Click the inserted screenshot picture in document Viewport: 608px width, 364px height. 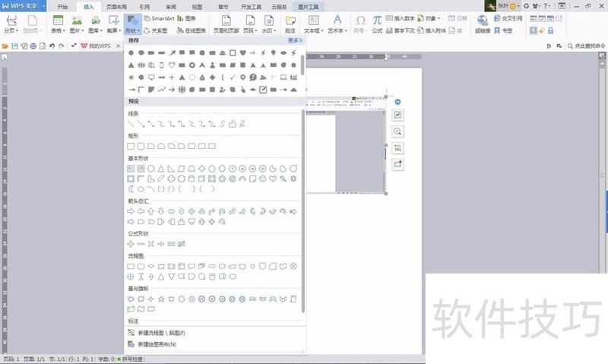346,144
